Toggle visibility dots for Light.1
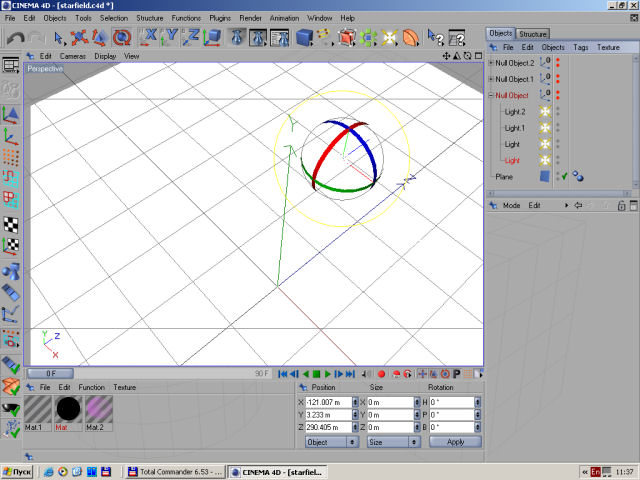 (558, 128)
